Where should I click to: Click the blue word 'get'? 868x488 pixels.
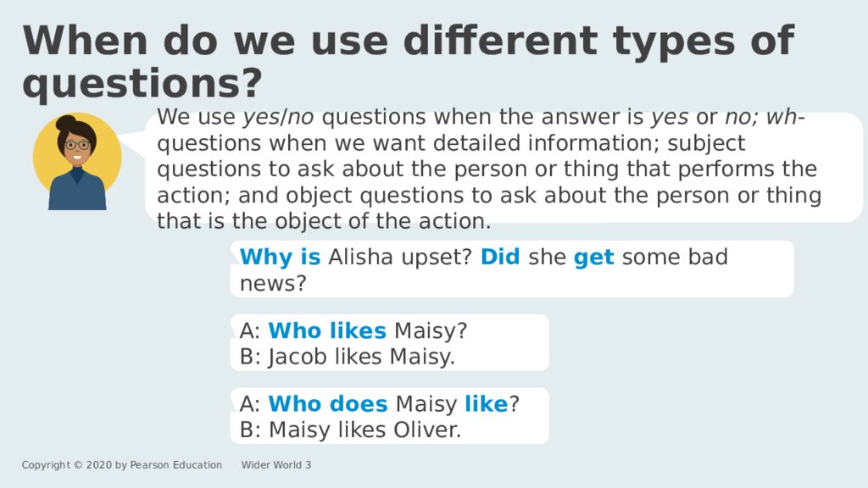(x=593, y=258)
